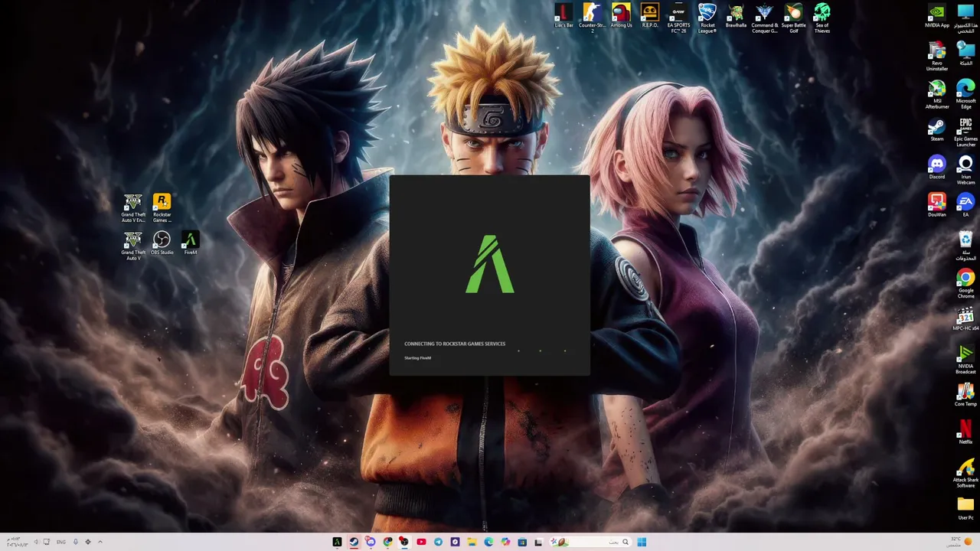Open the OBS Studio desktop shortcut
Screen dimensions: 980x551
[x=162, y=243]
